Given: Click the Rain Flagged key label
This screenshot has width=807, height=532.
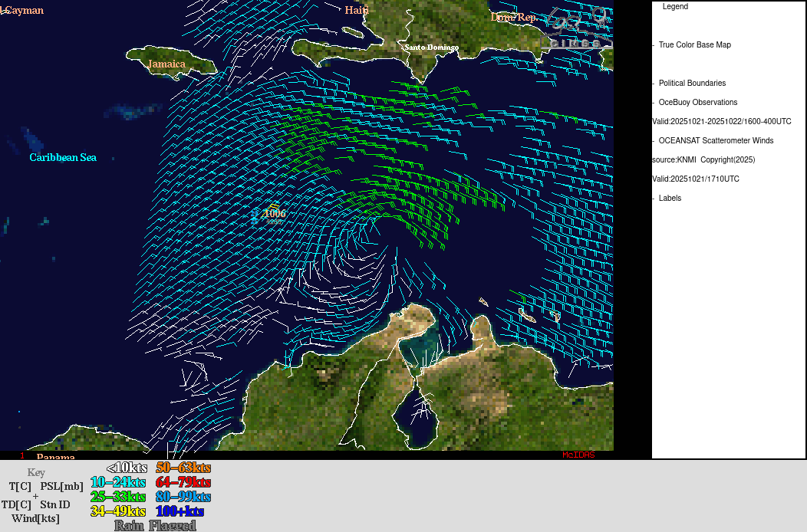Looking at the screenshot, I should 155,525.
